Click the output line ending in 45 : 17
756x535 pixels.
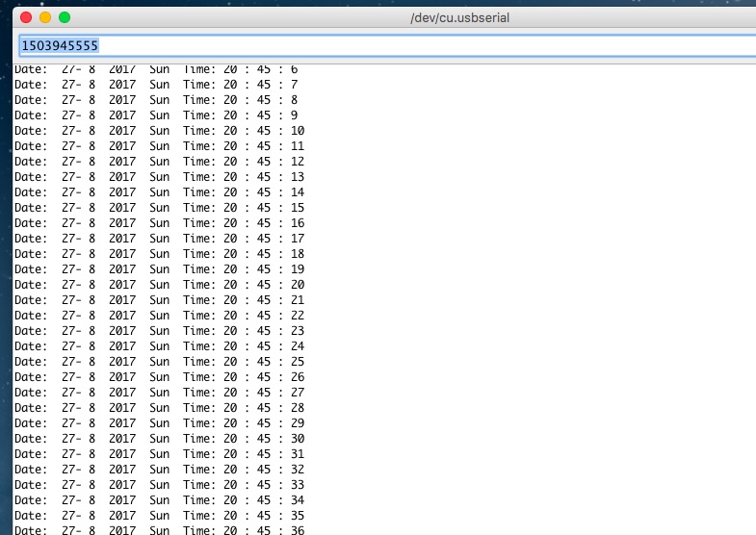[160, 239]
